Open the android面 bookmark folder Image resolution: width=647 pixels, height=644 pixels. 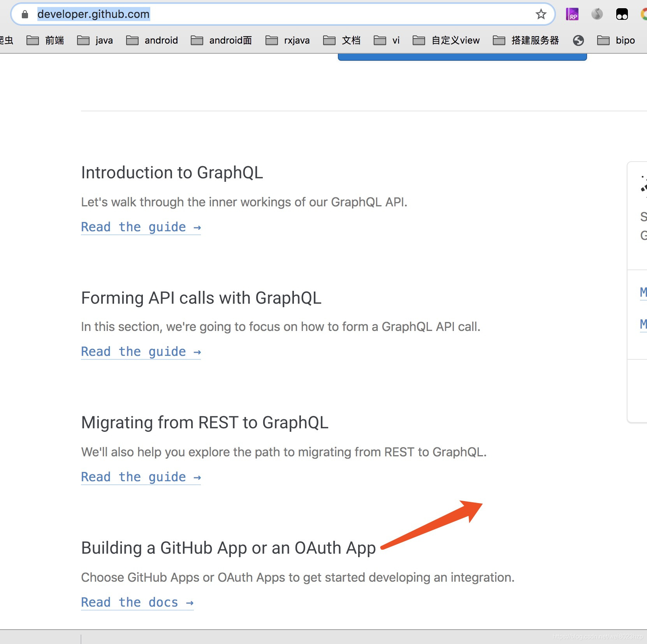pos(221,40)
